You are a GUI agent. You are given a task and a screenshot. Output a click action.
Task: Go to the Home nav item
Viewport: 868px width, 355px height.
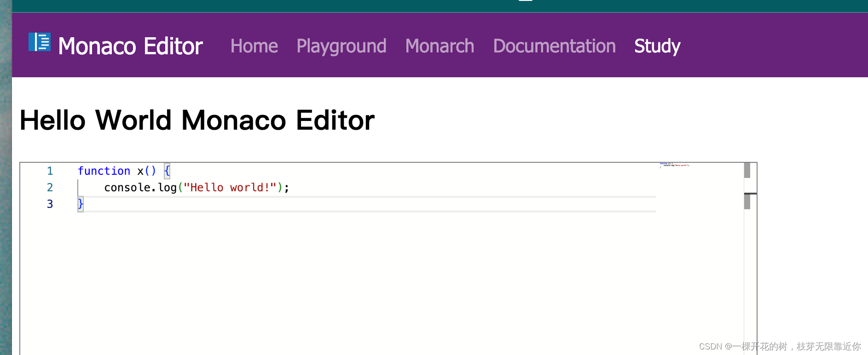[x=254, y=46]
